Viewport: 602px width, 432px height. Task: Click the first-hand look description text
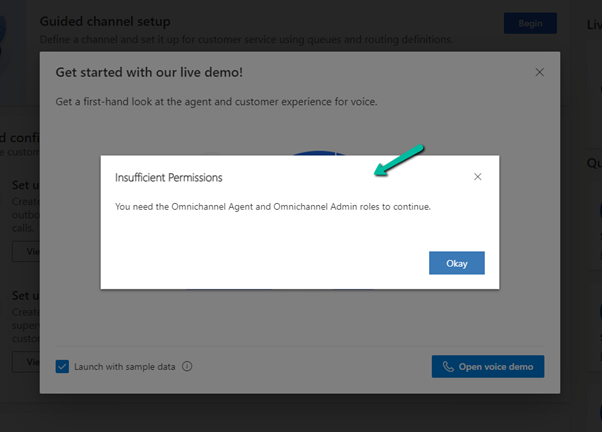[216, 102]
